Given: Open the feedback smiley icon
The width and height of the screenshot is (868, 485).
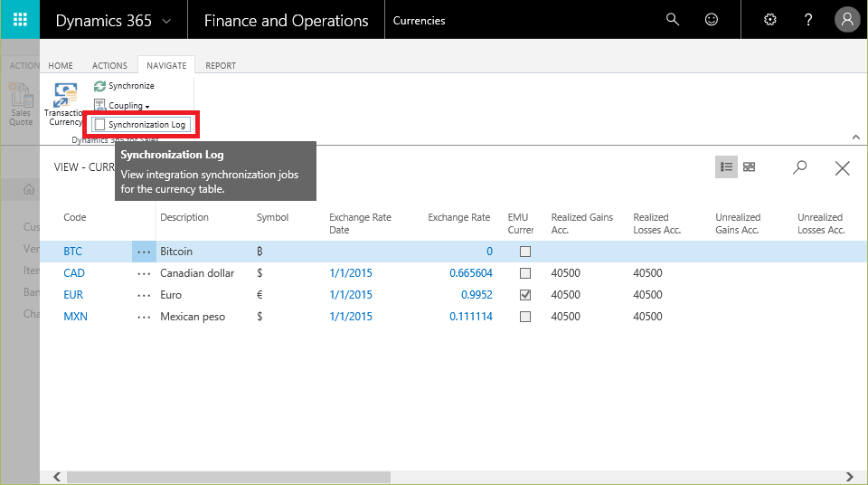Looking at the screenshot, I should [712, 20].
